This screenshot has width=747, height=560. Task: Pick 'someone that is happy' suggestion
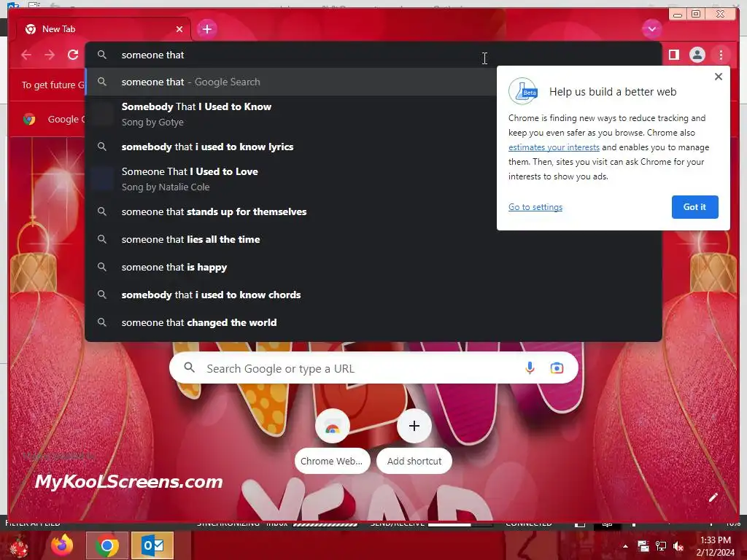pos(373,267)
